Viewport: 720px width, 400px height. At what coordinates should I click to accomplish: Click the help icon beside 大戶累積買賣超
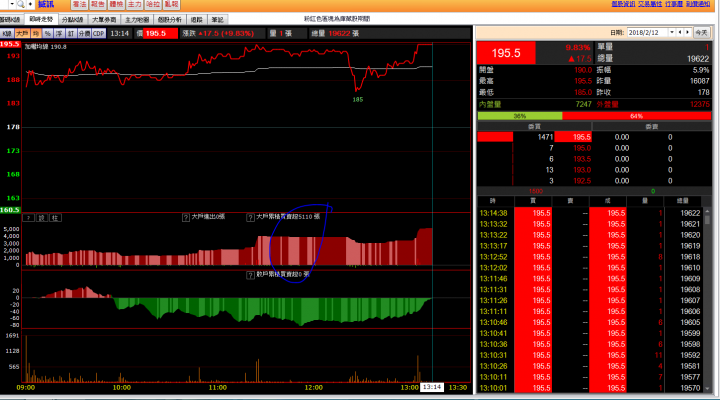(x=250, y=217)
